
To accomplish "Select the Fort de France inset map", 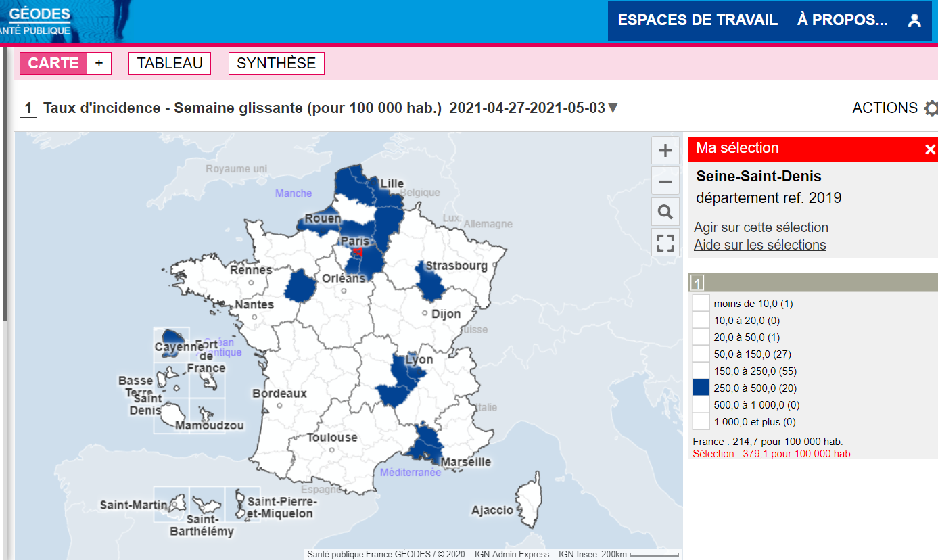I will click(207, 380).
